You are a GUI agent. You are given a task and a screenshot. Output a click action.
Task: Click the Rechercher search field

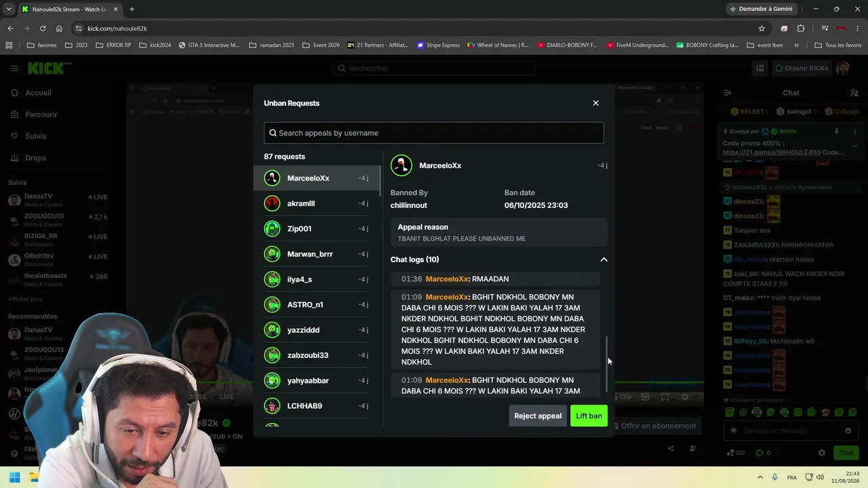pyautogui.click(x=434, y=68)
